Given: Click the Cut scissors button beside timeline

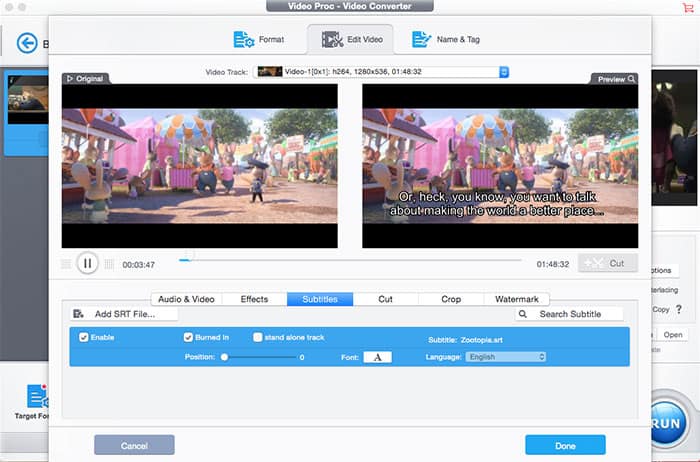Looking at the screenshot, I should point(608,263).
